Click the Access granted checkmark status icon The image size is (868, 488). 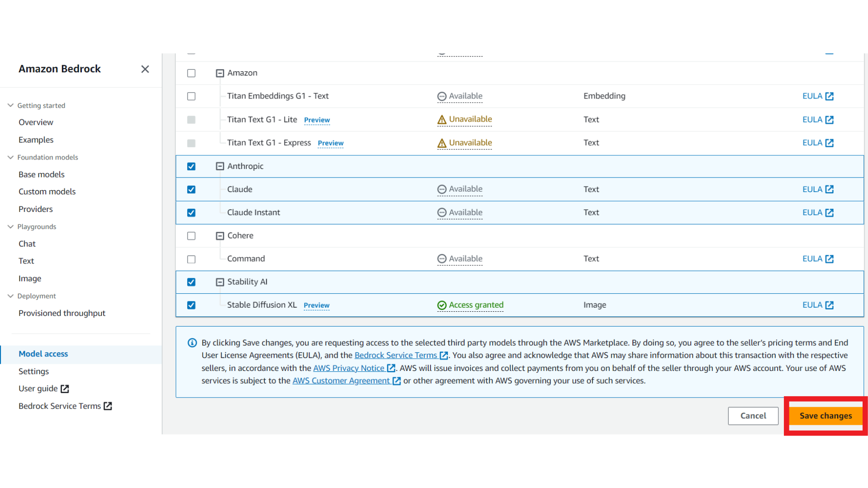tap(442, 305)
